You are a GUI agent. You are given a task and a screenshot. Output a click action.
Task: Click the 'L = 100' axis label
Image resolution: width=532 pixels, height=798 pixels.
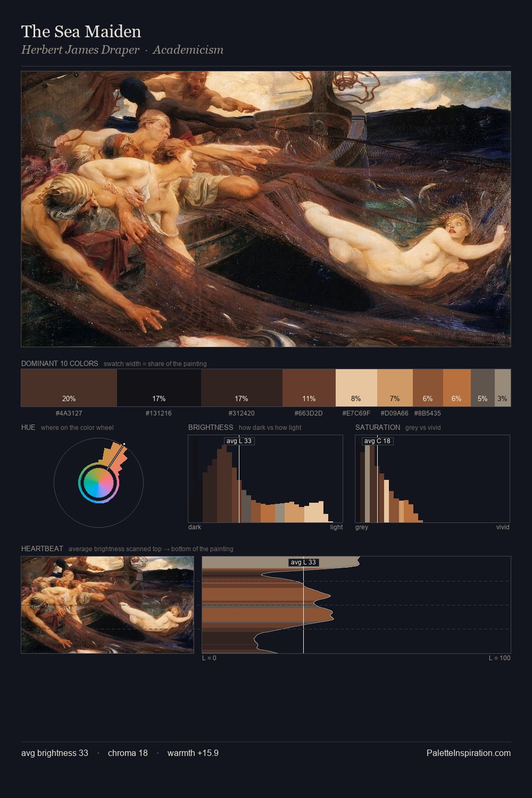500,658
